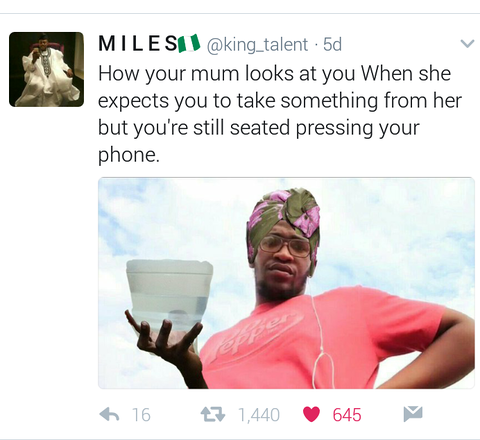Image resolution: width=480 pixels, height=440 pixels.
Task: Click the word "phone." in the tweet
Action: pos(129,155)
